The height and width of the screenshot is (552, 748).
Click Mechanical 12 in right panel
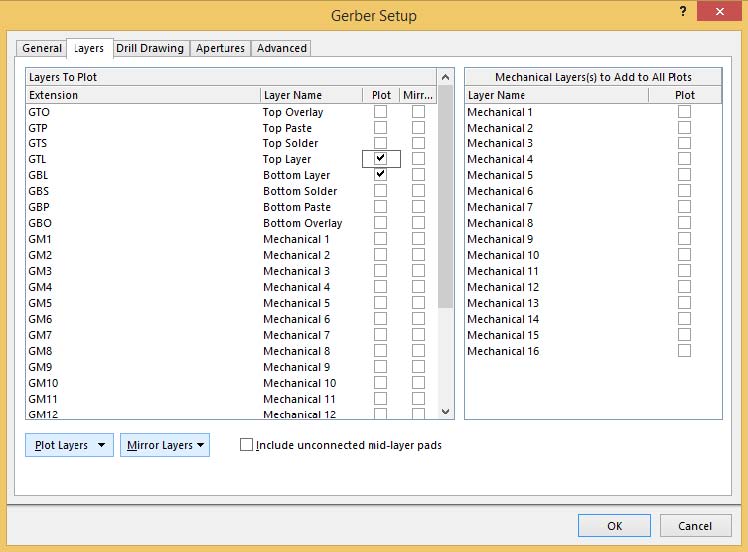tap(503, 287)
